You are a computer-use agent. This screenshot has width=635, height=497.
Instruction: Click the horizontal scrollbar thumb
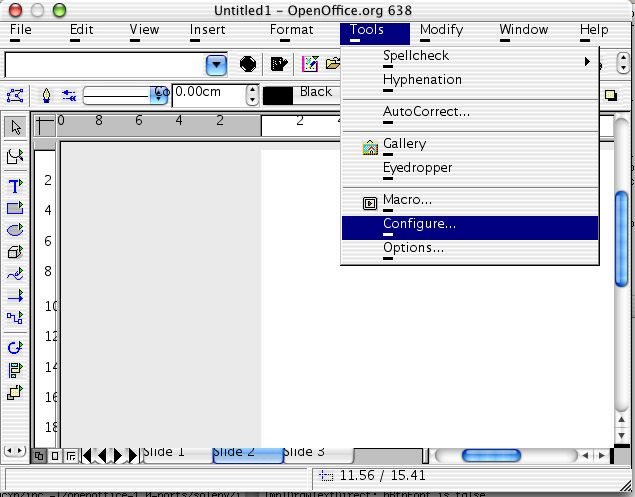[491, 456]
